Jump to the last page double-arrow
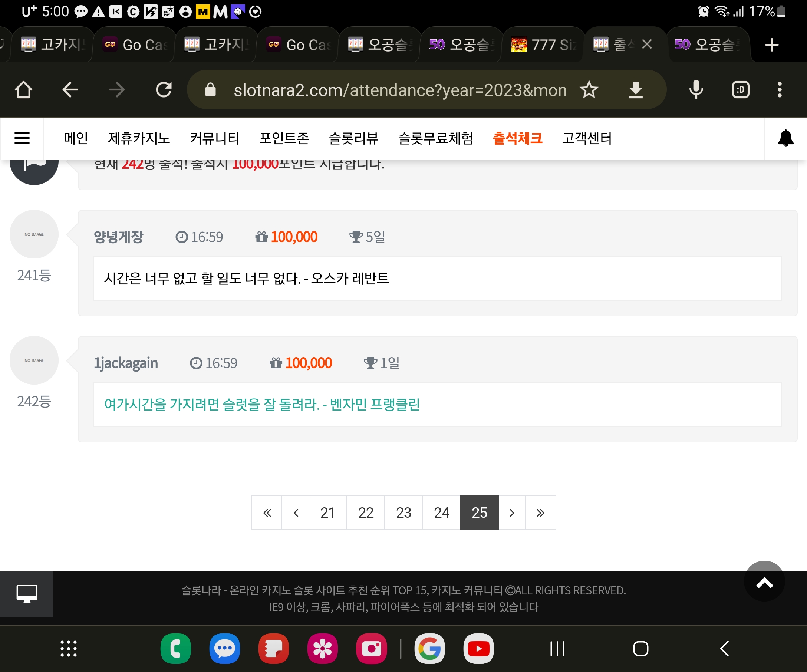This screenshot has width=807, height=672. point(540,513)
